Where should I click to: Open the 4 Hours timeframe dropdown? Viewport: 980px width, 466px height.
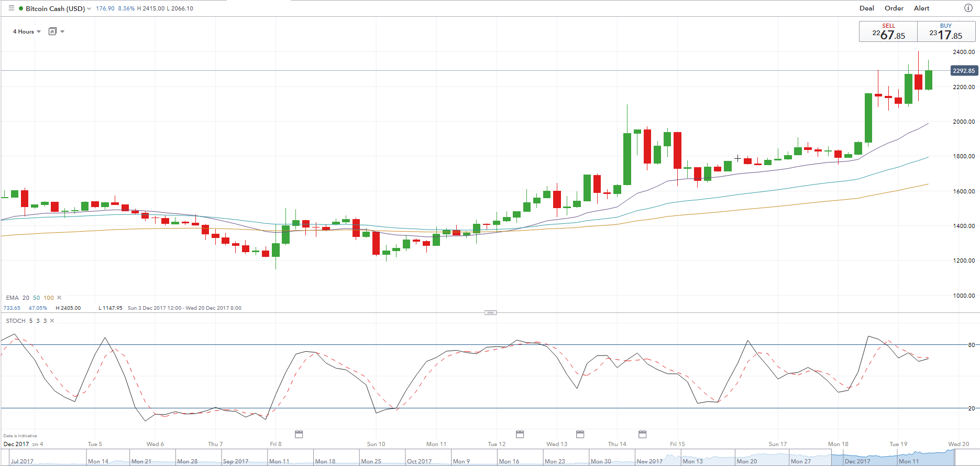[27, 31]
